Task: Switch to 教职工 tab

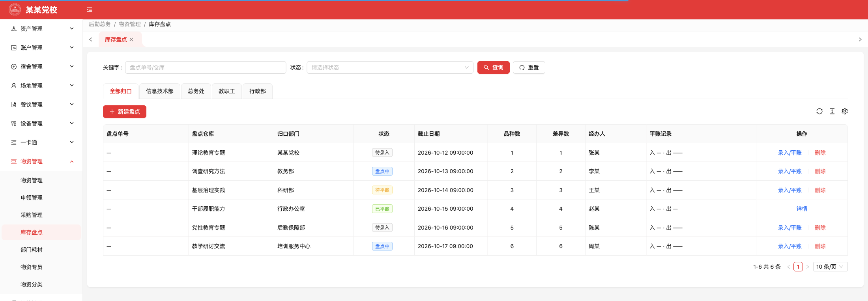Action: point(227,91)
